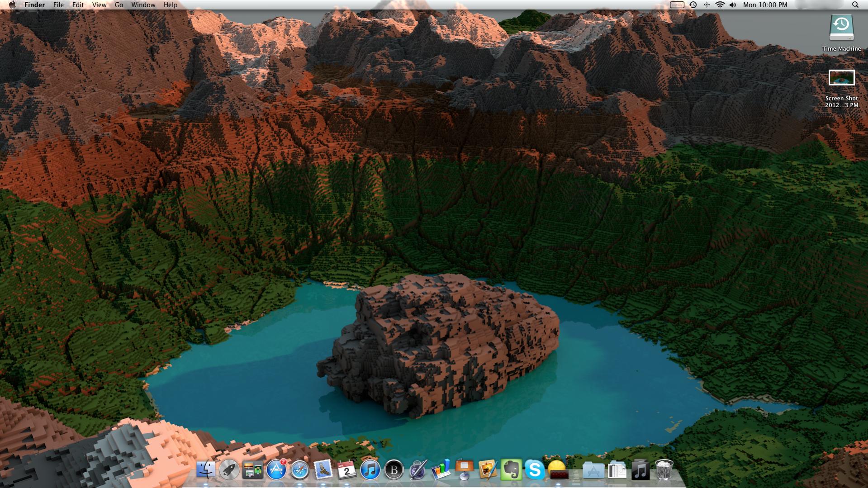Screen dimensions: 868x488
Task: Select the Screen Shot file thumbnail
Action: 841,78
